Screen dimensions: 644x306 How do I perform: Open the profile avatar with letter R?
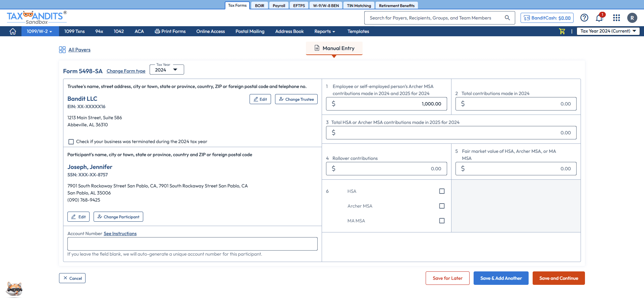tap(633, 18)
